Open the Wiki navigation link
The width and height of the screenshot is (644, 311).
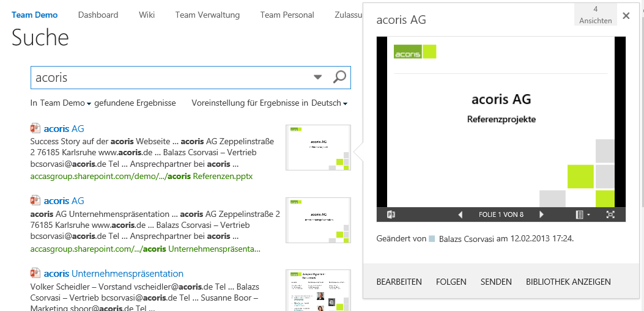(x=147, y=15)
